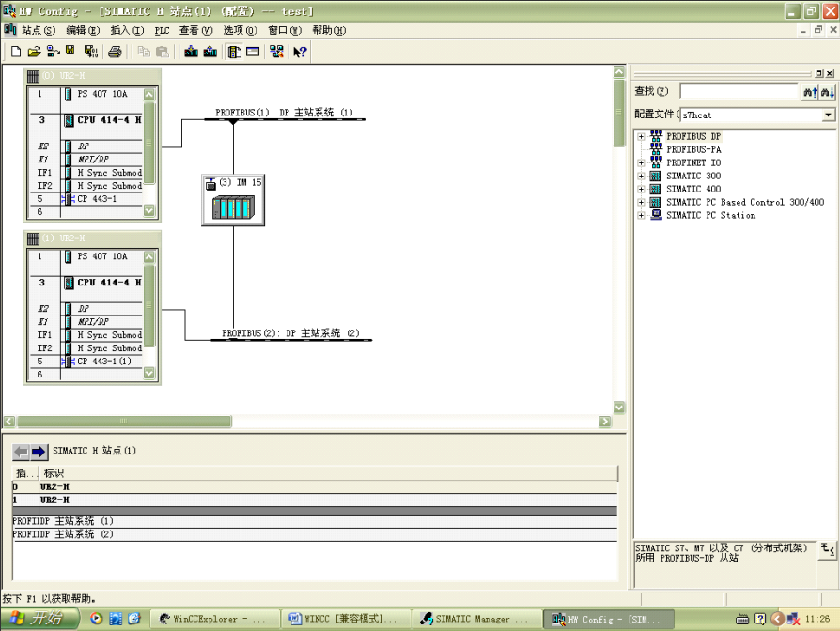Image resolution: width=840 pixels, height=631 pixels.
Task: Click the Print toolbar icon
Action: coord(115,52)
